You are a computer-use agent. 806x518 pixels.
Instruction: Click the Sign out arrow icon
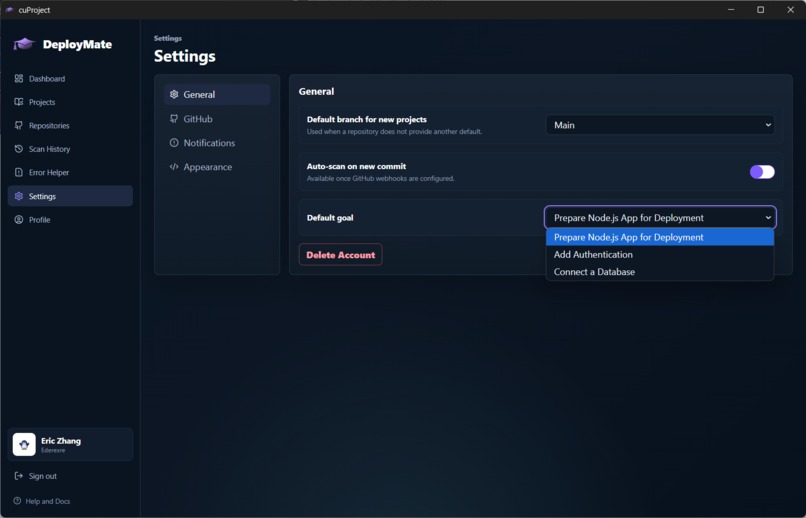(x=19, y=476)
